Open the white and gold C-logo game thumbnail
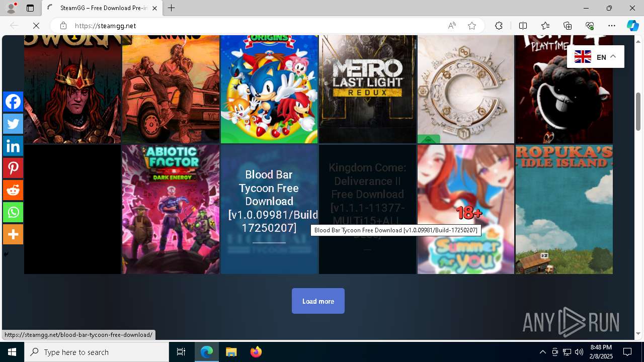This screenshot has width=644, height=362. 466,89
